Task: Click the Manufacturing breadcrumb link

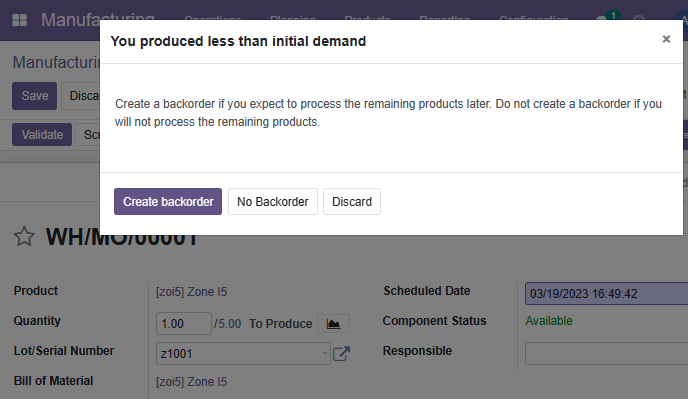Action: click(56, 62)
